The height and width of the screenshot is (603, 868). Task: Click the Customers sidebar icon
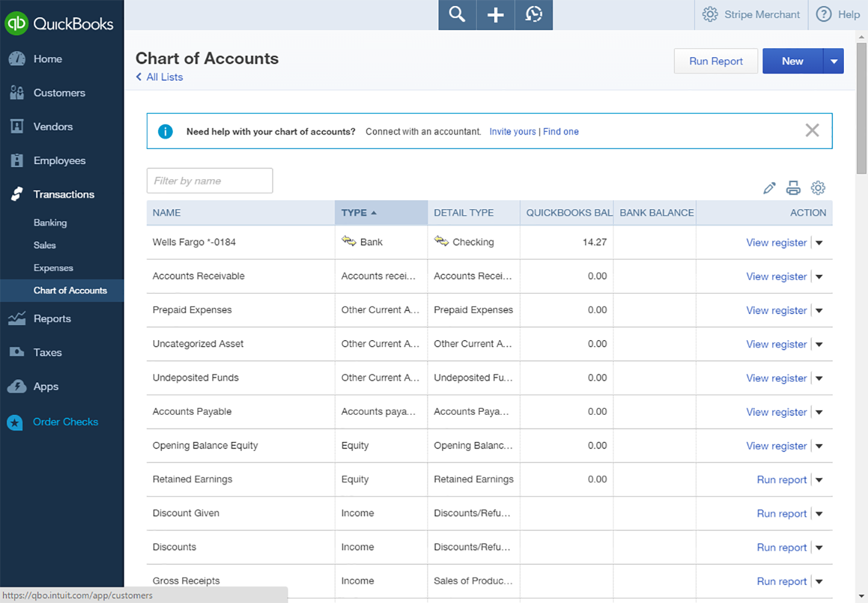(x=17, y=93)
